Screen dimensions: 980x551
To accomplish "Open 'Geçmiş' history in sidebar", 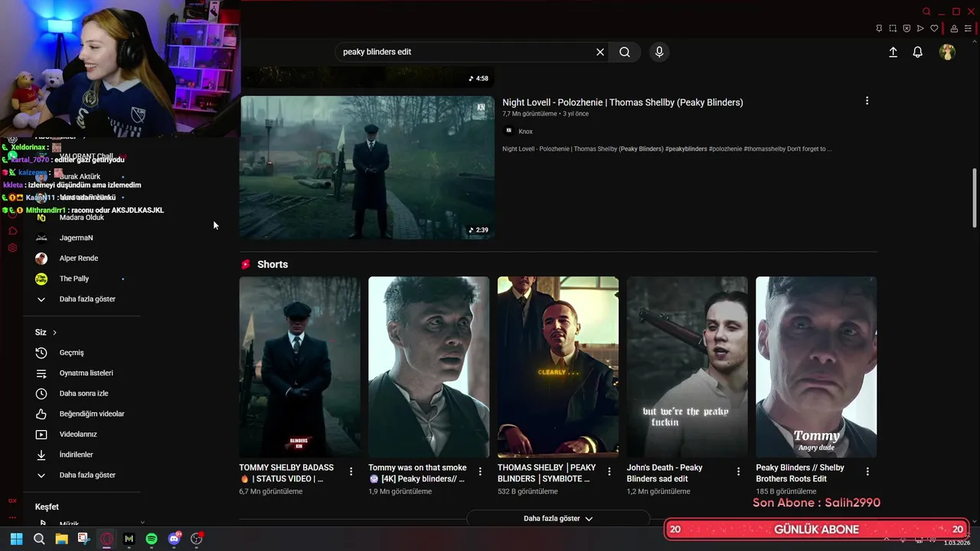I will click(81, 353).
